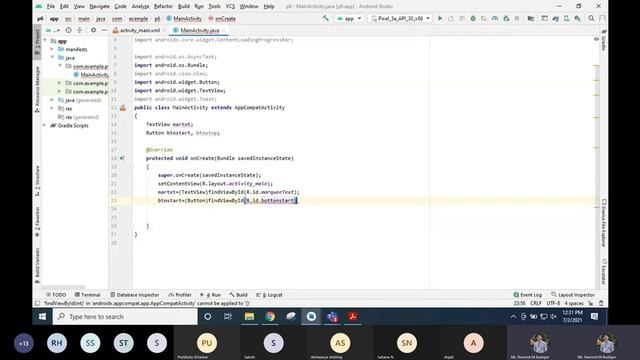Open the TODO tool window button

pyautogui.click(x=56, y=295)
